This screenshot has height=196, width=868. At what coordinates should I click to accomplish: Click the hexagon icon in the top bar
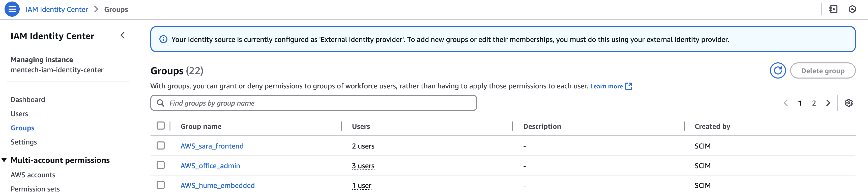[x=852, y=9]
